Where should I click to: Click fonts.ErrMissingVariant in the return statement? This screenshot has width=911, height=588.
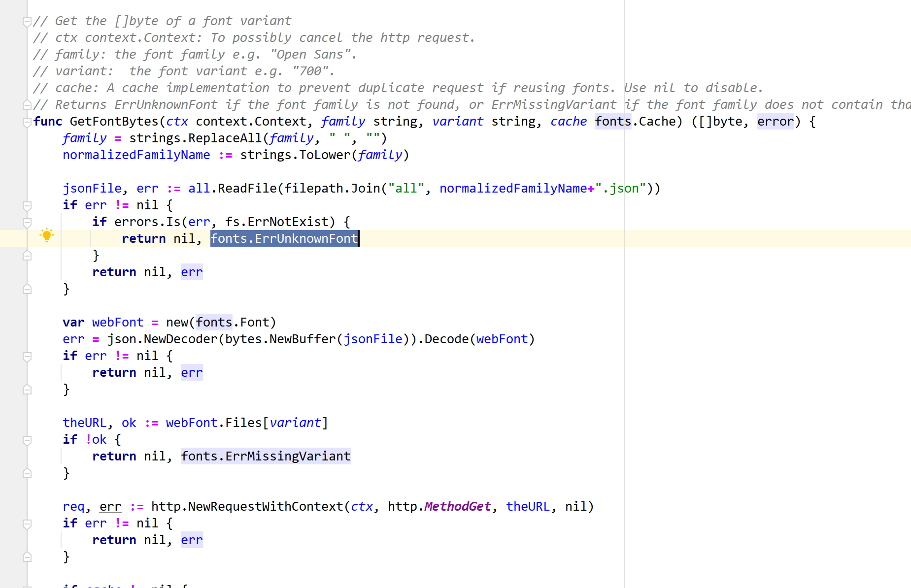pyautogui.click(x=266, y=457)
